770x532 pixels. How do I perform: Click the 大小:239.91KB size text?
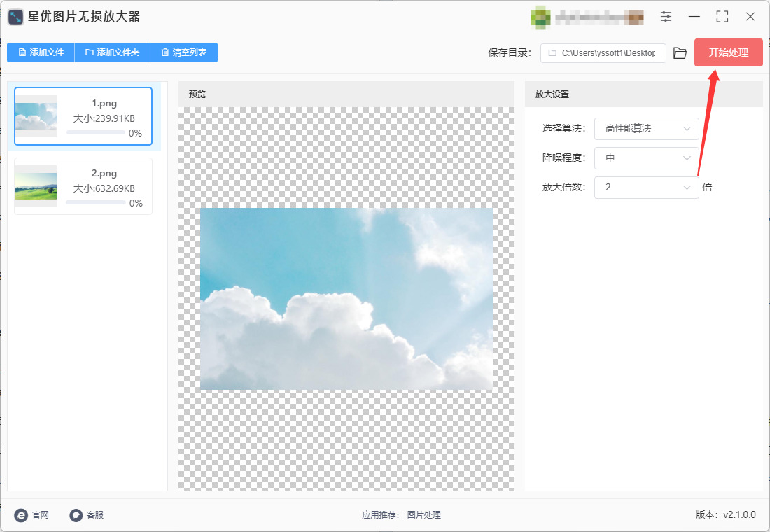click(x=104, y=118)
